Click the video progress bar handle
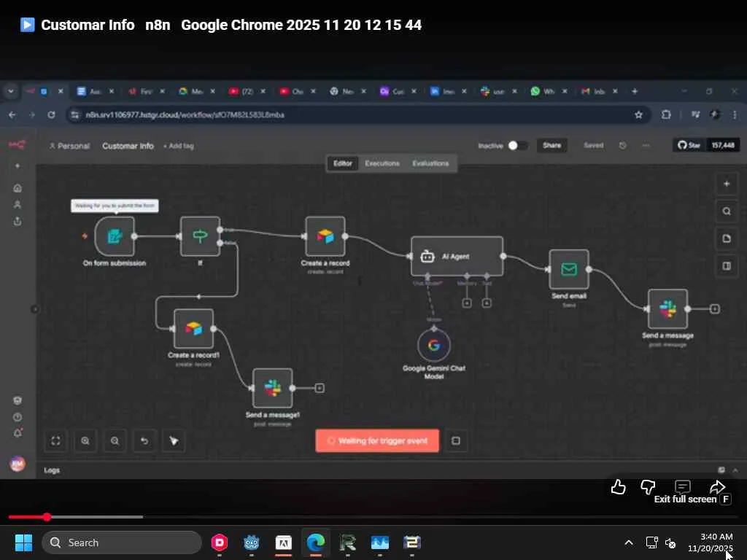Screen dimensions: 747x560 (47, 517)
